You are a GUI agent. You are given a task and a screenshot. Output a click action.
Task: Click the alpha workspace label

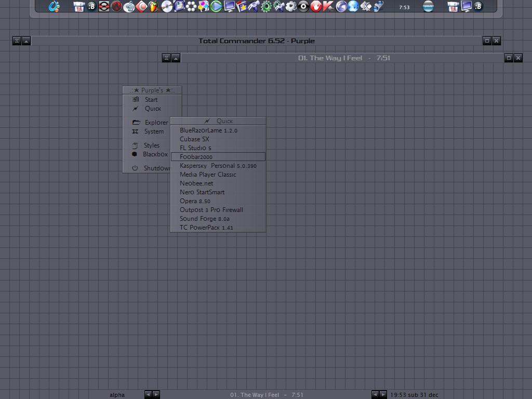117,395
